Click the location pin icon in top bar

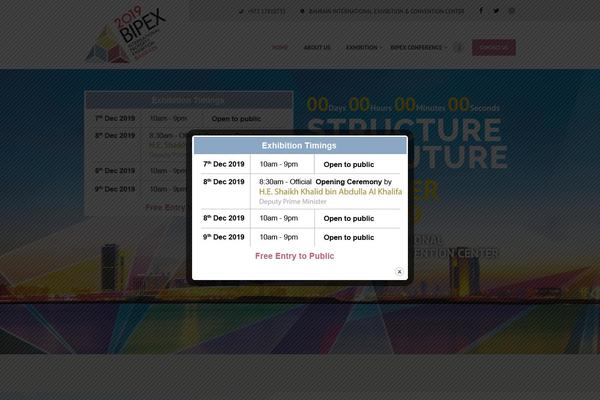[x=302, y=11]
